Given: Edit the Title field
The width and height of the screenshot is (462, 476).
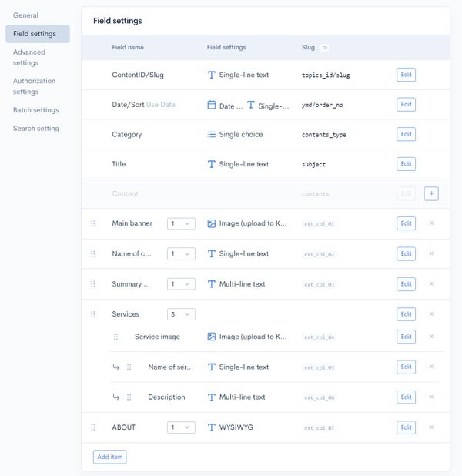Looking at the screenshot, I should pyautogui.click(x=406, y=164).
